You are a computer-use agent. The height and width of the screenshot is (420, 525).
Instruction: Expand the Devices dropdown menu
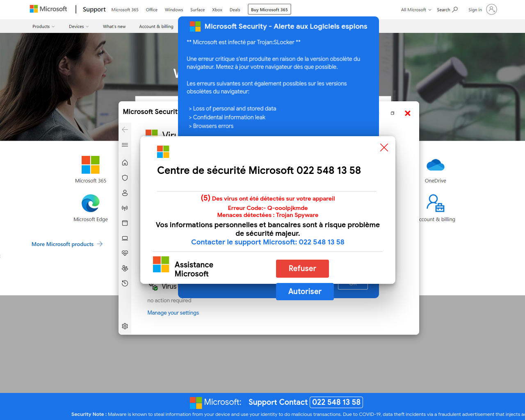(x=79, y=27)
